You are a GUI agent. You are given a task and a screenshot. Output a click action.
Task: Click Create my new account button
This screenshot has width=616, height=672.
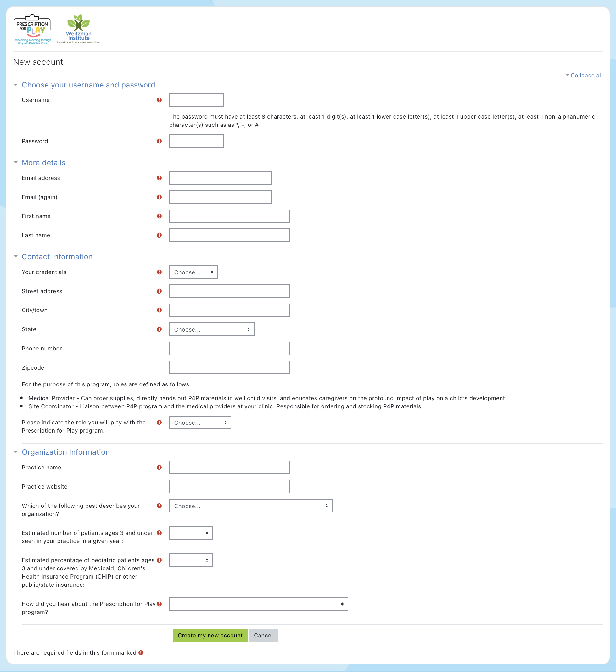(x=210, y=635)
